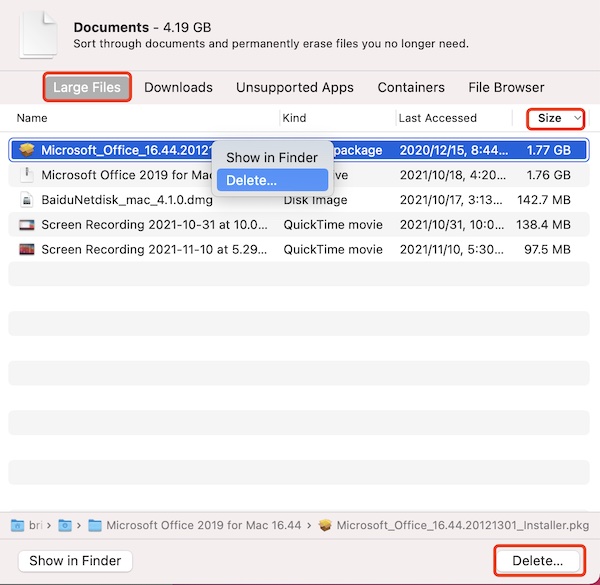Viewport: 600px width, 585px height.
Task: Click the 2021/11/10, 5:30 access date
Action: [x=452, y=249]
